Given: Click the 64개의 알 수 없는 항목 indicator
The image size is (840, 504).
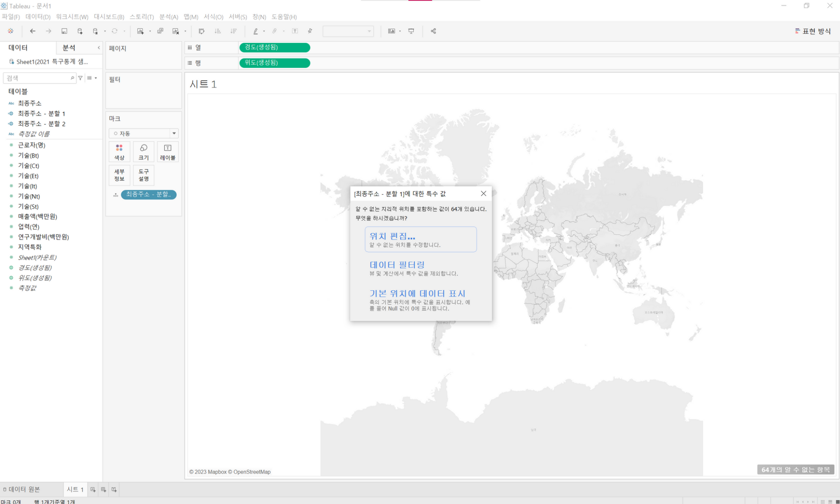Looking at the screenshot, I should point(795,470).
